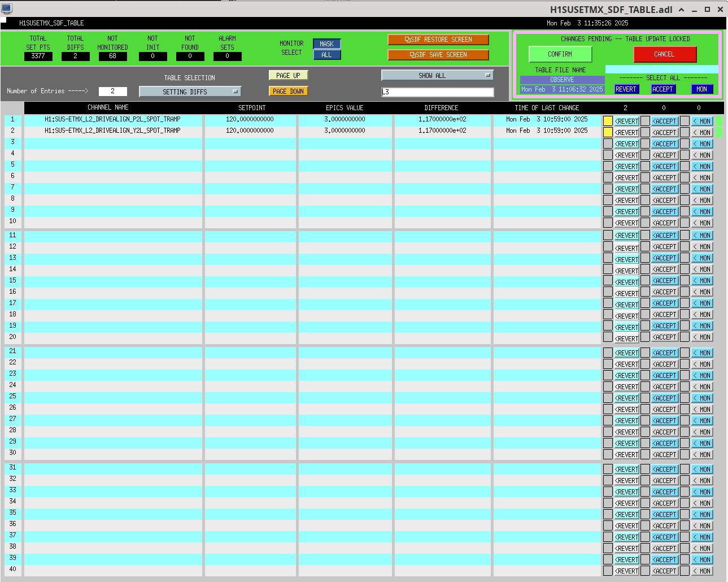Click the accept indicator box in row 2
Viewport: 728px width, 582px height.
645,132
